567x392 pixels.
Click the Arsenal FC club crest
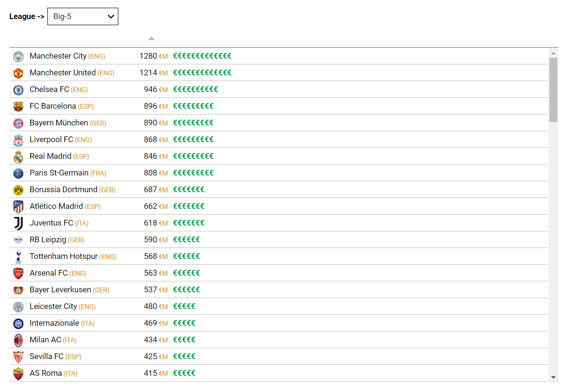pyautogui.click(x=19, y=273)
